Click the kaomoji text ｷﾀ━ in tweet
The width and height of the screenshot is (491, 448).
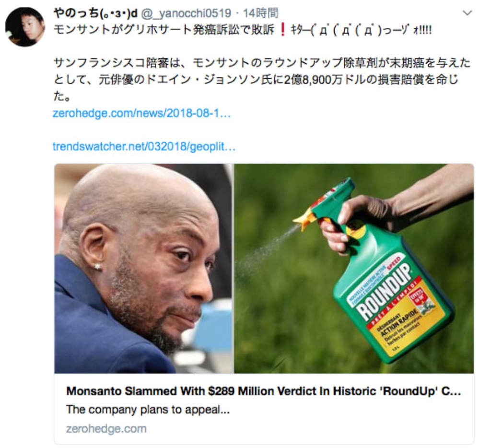tap(361, 30)
